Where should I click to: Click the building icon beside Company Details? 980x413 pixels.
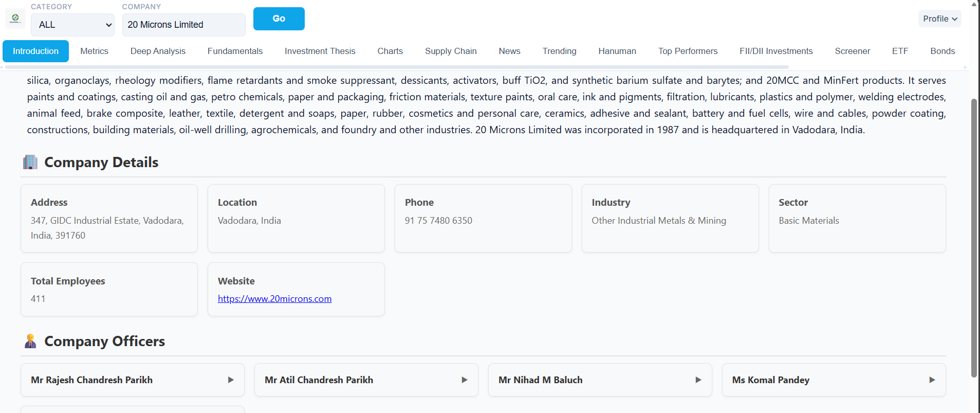[x=30, y=162]
